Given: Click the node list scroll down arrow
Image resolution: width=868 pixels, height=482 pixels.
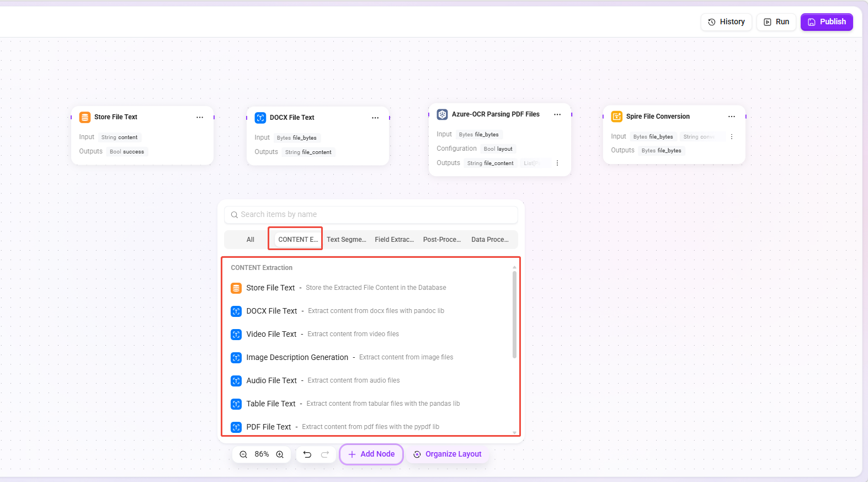Looking at the screenshot, I should tap(515, 433).
